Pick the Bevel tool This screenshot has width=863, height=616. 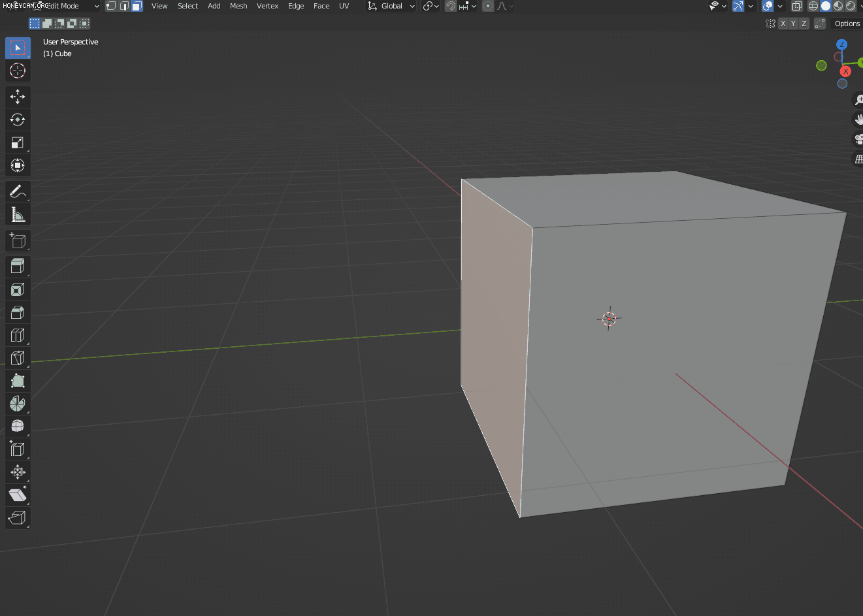pyautogui.click(x=18, y=312)
